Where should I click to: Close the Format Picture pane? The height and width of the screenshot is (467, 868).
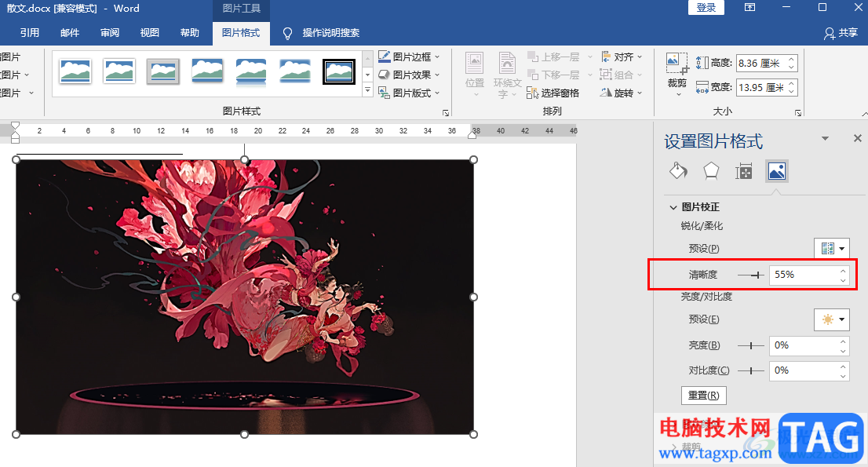pyautogui.click(x=858, y=138)
